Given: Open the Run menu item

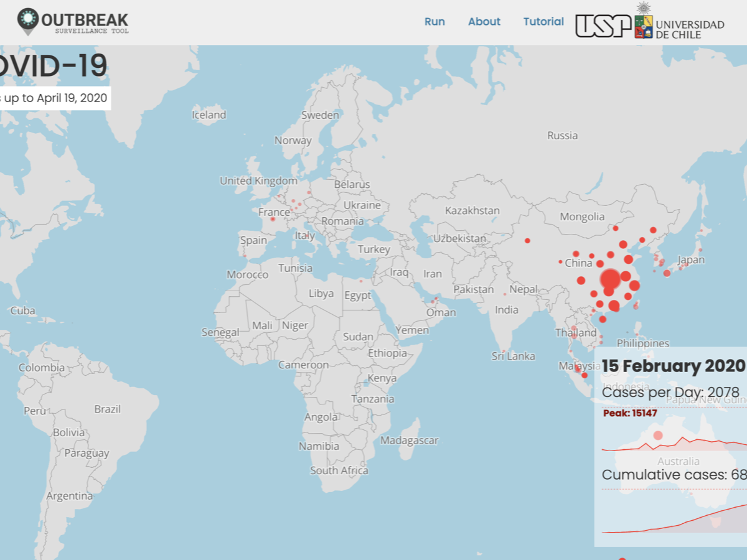Looking at the screenshot, I should 435,22.
